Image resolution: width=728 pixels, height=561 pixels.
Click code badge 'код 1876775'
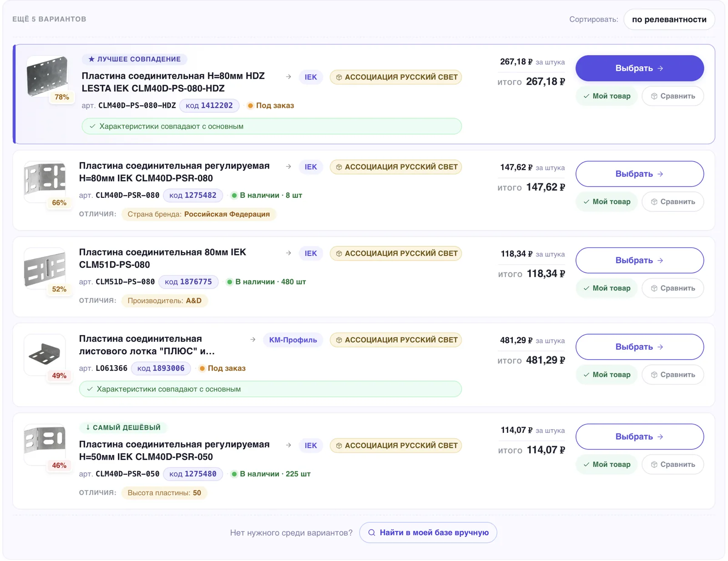[188, 281]
